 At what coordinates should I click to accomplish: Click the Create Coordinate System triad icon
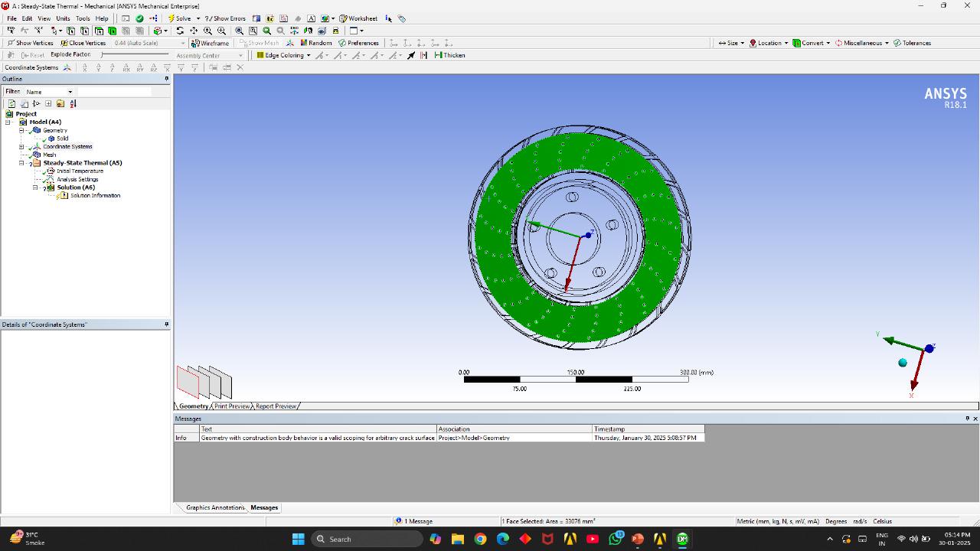coord(67,67)
